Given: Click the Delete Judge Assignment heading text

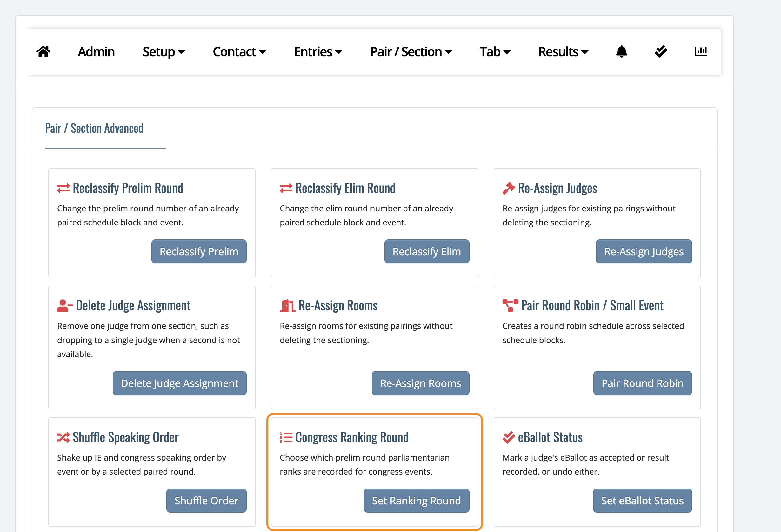Looking at the screenshot, I should click(x=133, y=306).
